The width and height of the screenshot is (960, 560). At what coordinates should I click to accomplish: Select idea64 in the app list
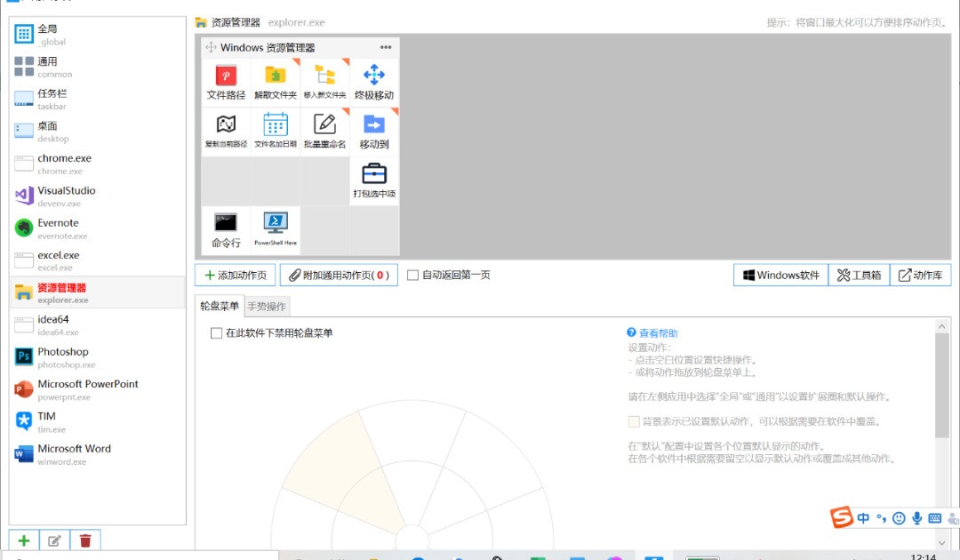click(x=98, y=325)
